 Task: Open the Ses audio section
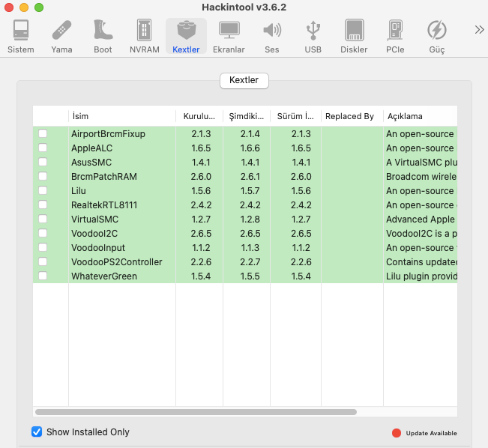pyautogui.click(x=271, y=36)
